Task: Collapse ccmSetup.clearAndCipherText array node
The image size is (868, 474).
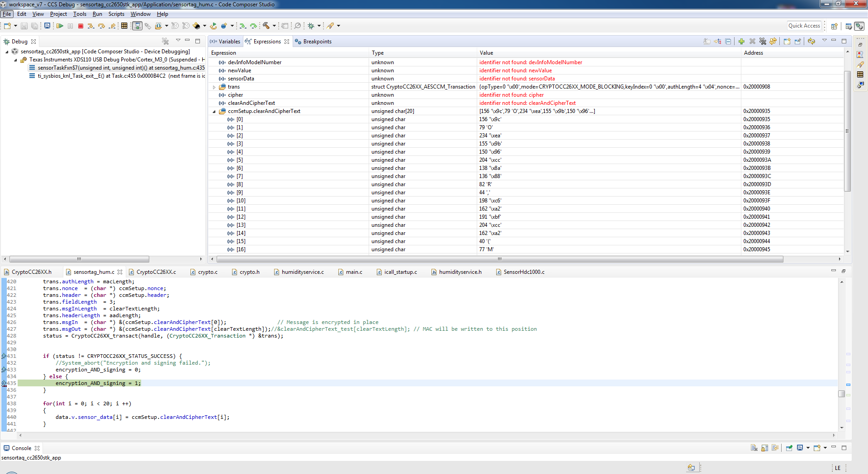Action: (x=214, y=112)
